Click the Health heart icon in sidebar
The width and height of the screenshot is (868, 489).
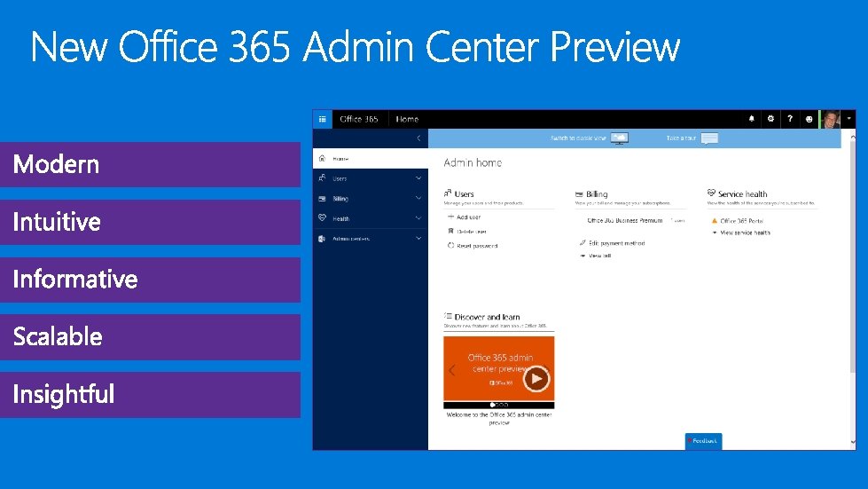(x=322, y=218)
